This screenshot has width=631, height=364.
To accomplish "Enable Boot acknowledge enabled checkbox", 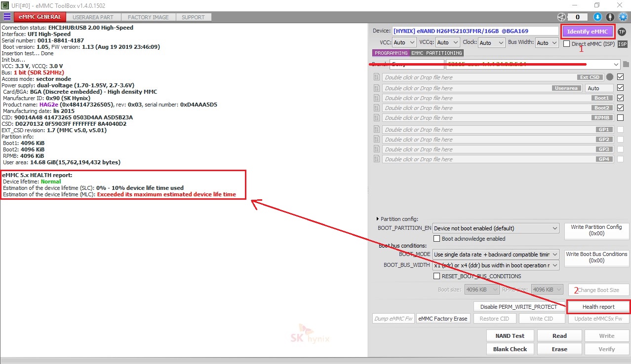I will [436, 239].
